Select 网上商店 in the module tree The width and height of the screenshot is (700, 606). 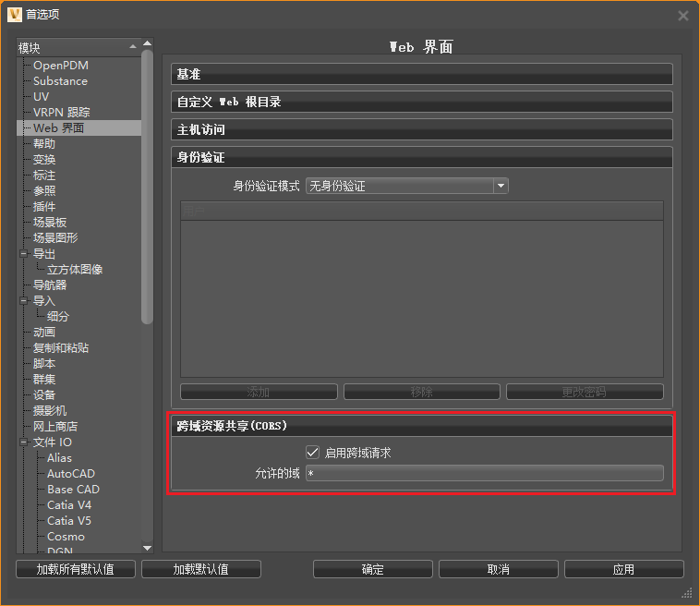[55, 427]
